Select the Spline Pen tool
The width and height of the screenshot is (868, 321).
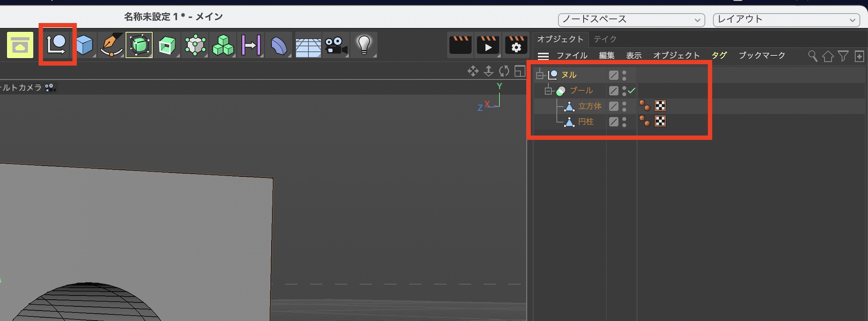112,45
